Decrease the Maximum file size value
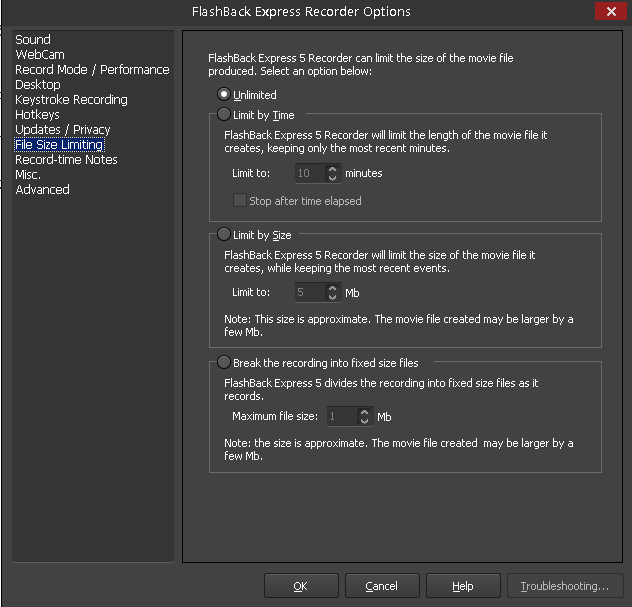632x607 pixels. click(x=364, y=421)
